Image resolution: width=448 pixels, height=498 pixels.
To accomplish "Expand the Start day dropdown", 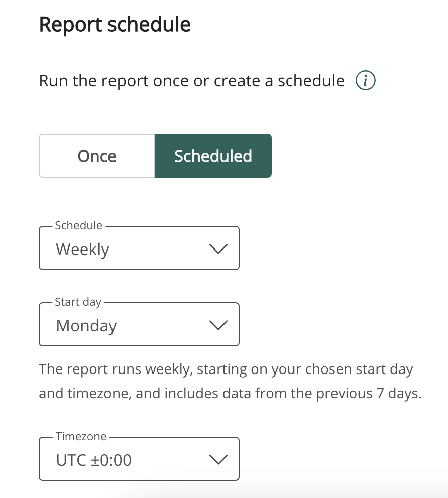I will click(x=139, y=325).
